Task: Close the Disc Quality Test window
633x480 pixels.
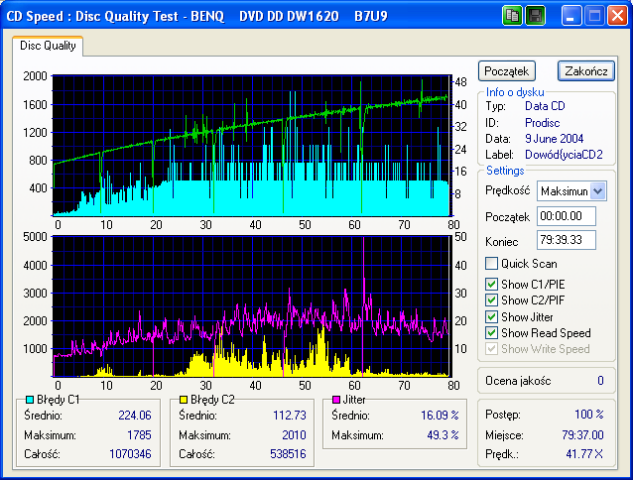Action: pos(618,16)
